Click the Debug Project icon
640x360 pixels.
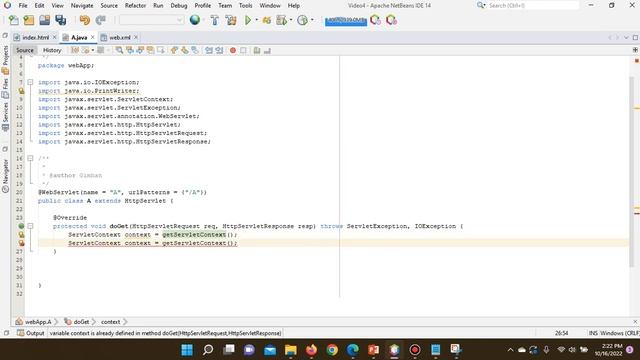(267, 20)
